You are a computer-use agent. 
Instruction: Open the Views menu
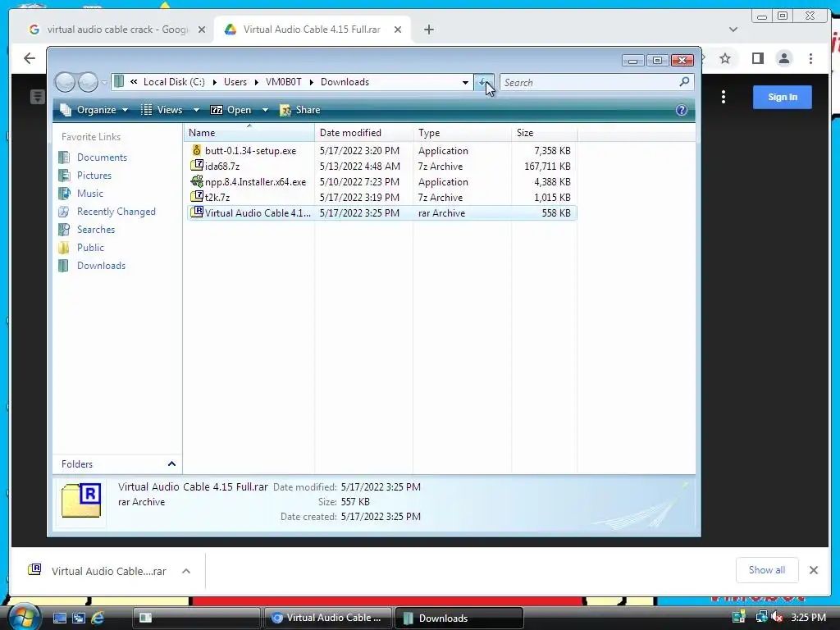click(162, 110)
